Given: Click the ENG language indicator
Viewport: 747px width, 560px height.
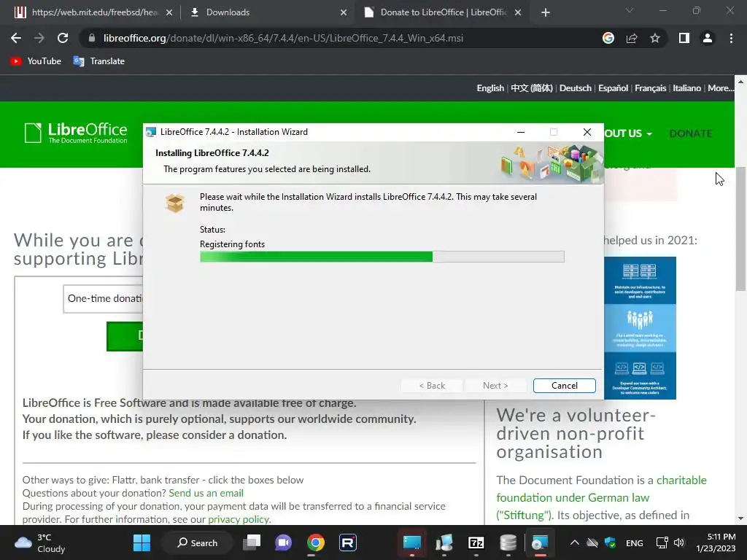Looking at the screenshot, I should (634, 543).
